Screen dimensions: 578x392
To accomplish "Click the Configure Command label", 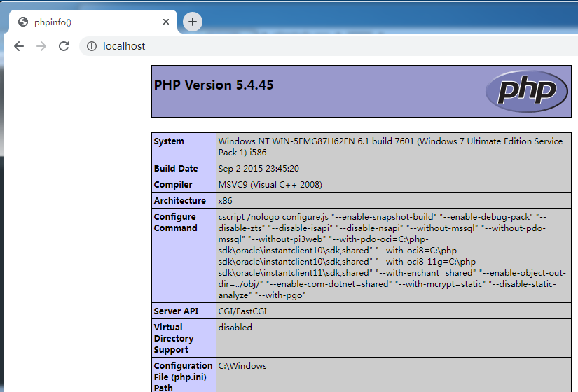I will [175, 222].
